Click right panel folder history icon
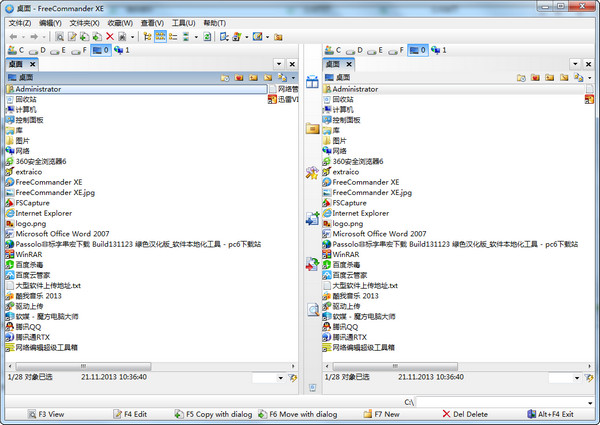The width and height of the screenshot is (600, 425). click(x=521, y=78)
